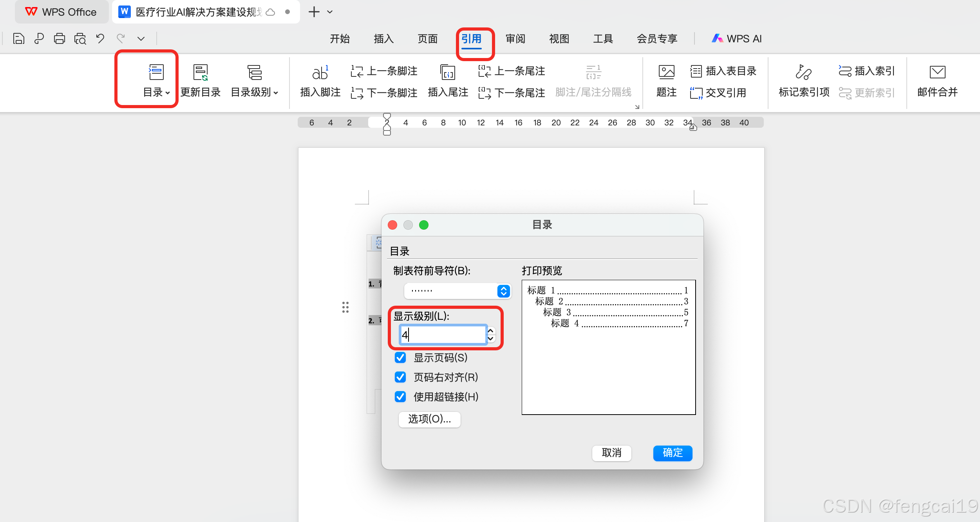Click Mark Index Entry (标记索引项) icon
The image size is (980, 522).
(803, 73)
